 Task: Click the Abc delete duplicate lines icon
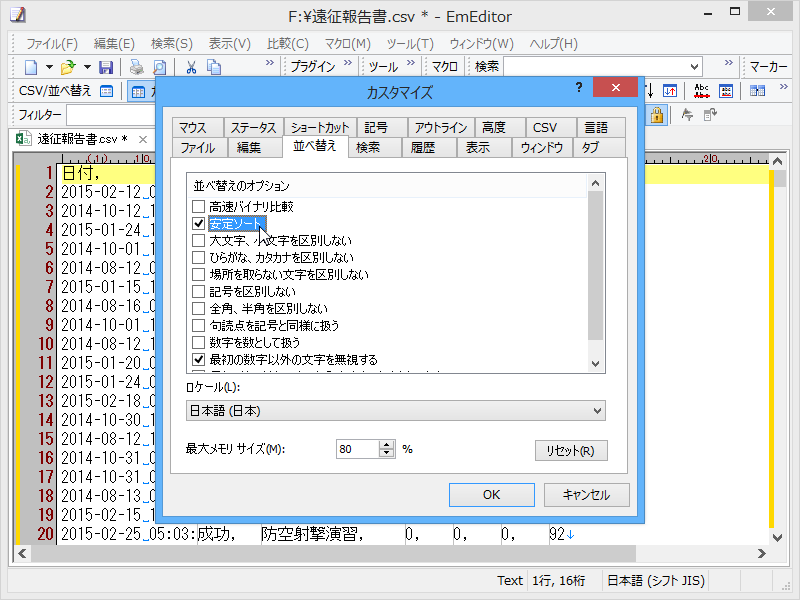(x=702, y=91)
